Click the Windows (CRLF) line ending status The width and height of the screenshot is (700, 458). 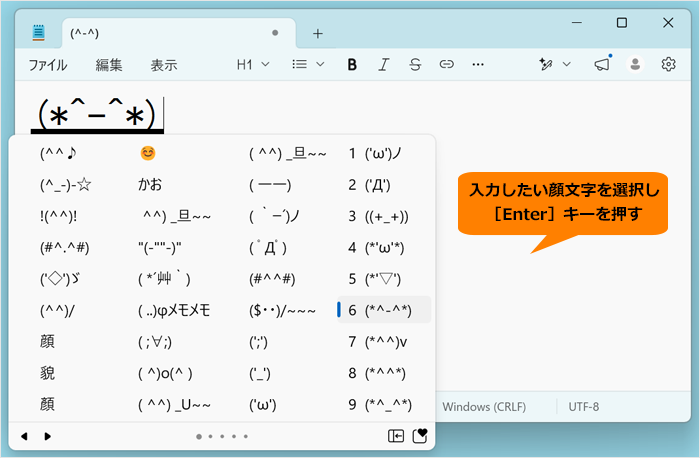point(484,407)
